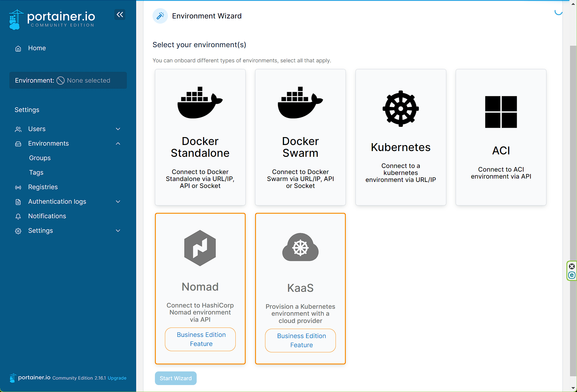Click the Docker Standalone whale icon

200,103
